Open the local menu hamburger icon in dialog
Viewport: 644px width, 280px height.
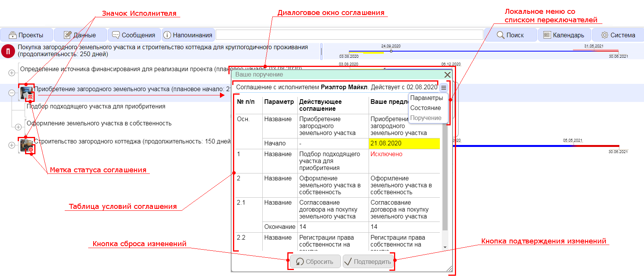(444, 88)
